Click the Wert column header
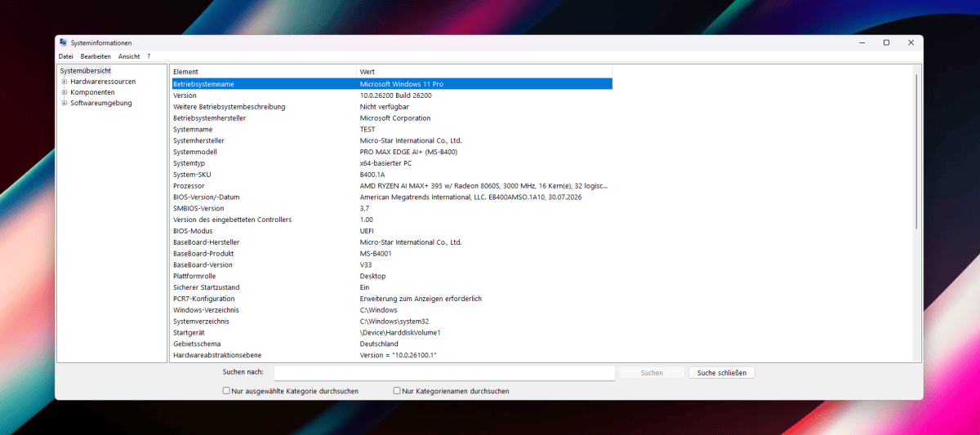The image size is (980, 435). (484, 72)
